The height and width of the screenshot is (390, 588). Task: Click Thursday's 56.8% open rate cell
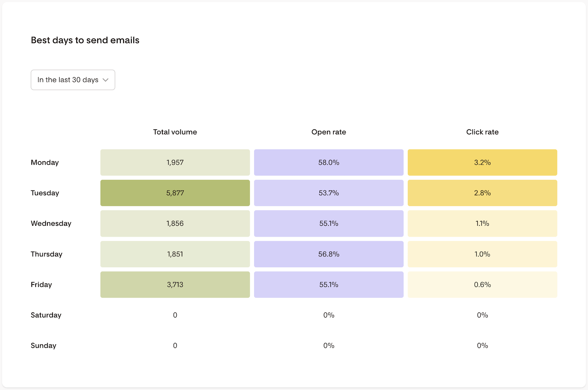(328, 254)
